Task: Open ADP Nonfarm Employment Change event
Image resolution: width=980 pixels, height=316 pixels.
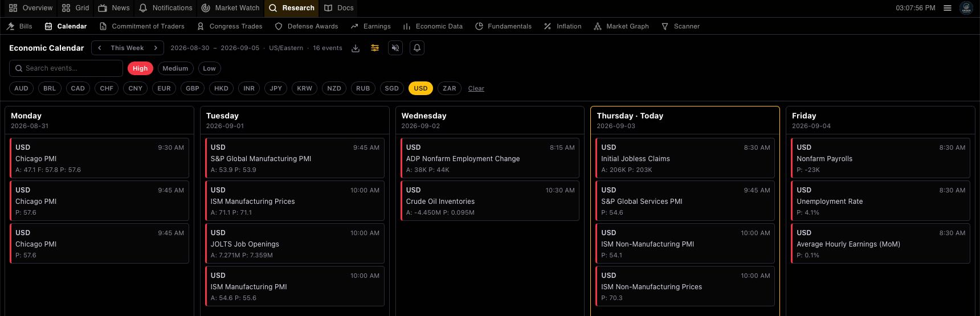Action: 490,158
